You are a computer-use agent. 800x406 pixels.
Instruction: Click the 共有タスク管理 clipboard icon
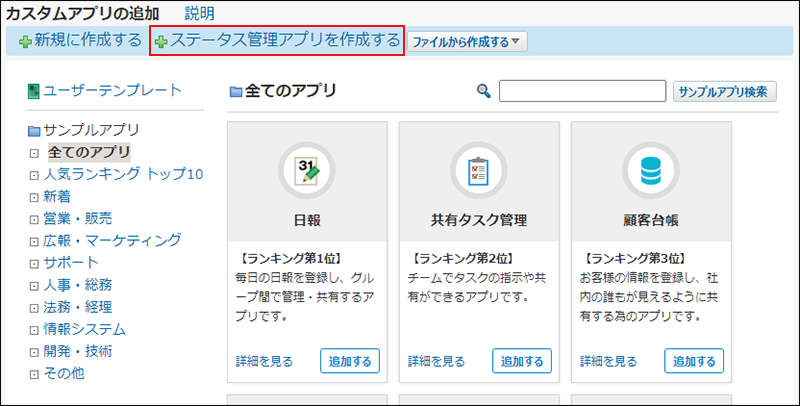[x=479, y=170]
